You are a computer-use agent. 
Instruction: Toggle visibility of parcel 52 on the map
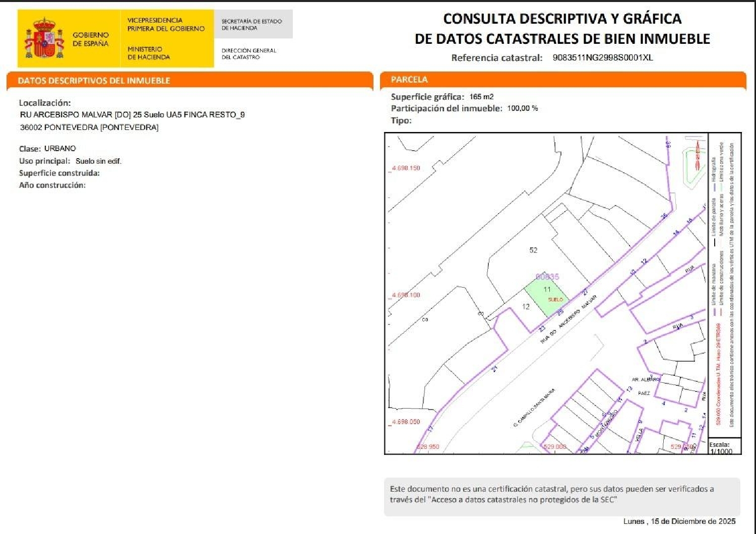coord(534,249)
